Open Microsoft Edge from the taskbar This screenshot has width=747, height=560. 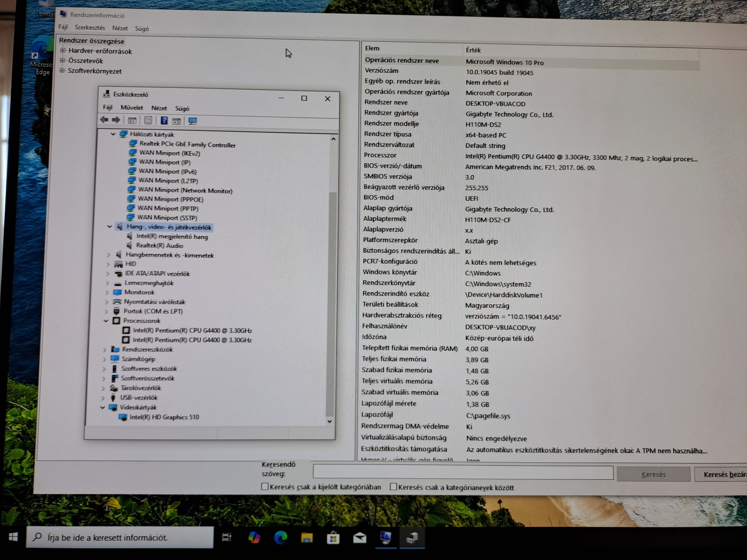pyautogui.click(x=281, y=537)
